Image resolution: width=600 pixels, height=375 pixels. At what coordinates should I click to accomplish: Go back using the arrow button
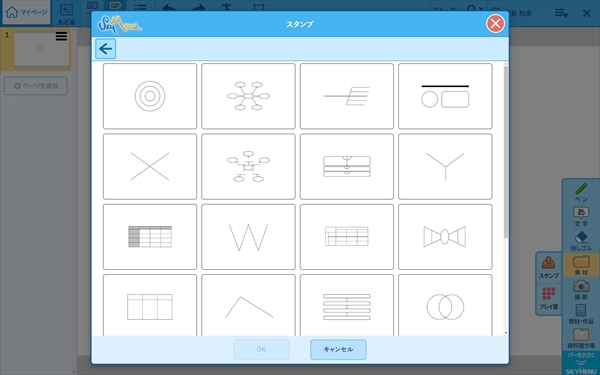coord(106,49)
